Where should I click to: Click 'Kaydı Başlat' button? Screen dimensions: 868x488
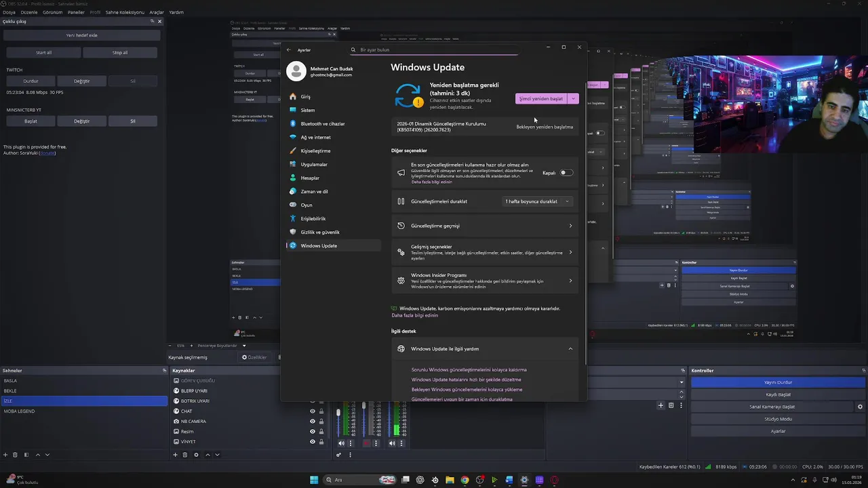(x=778, y=394)
